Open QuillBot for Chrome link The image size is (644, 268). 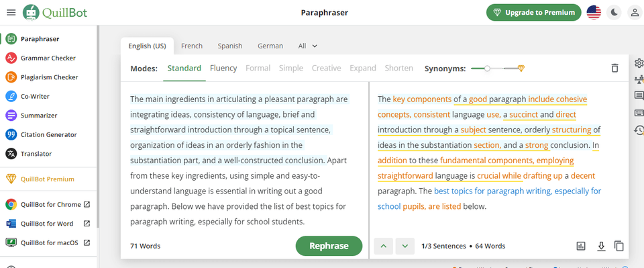(x=51, y=204)
